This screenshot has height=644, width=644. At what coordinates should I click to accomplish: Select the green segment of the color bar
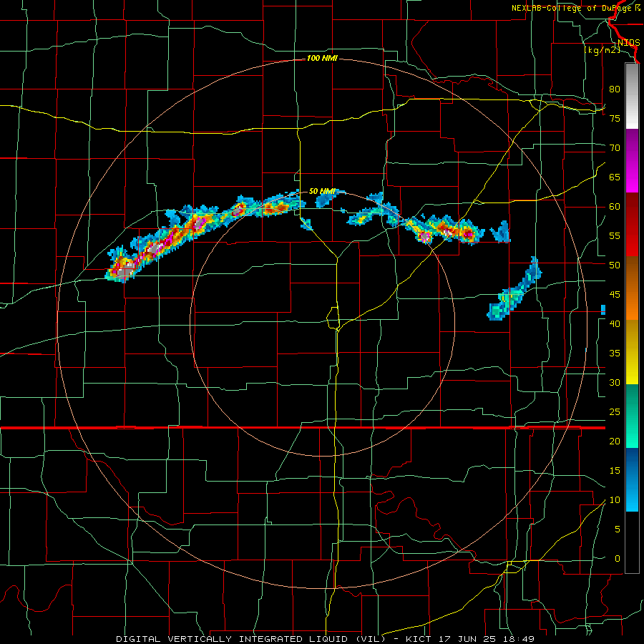[632, 416]
